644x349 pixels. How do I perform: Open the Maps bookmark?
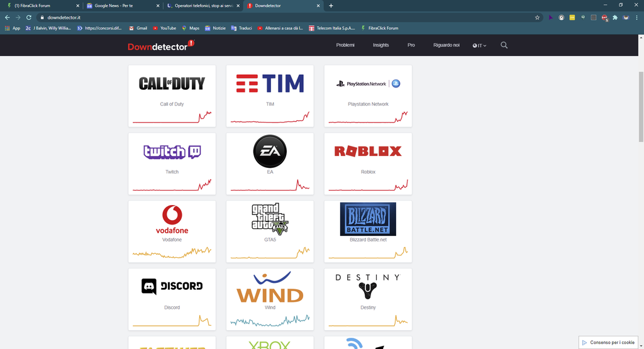pyautogui.click(x=191, y=28)
